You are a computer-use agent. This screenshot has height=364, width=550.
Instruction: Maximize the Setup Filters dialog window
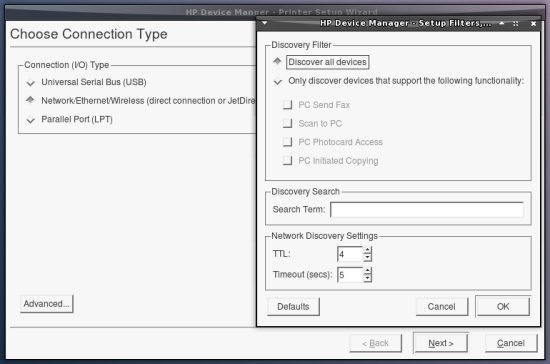516,23
